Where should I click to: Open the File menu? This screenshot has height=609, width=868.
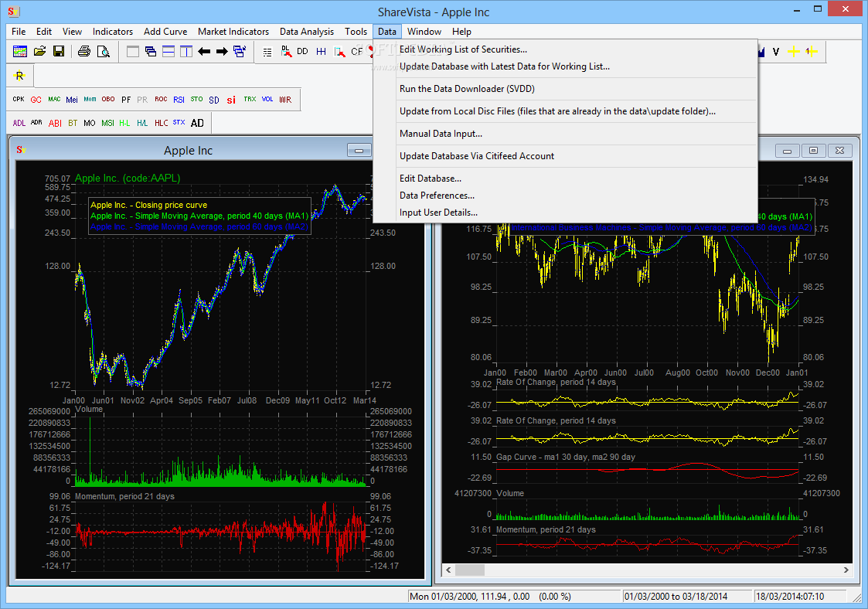[19, 32]
